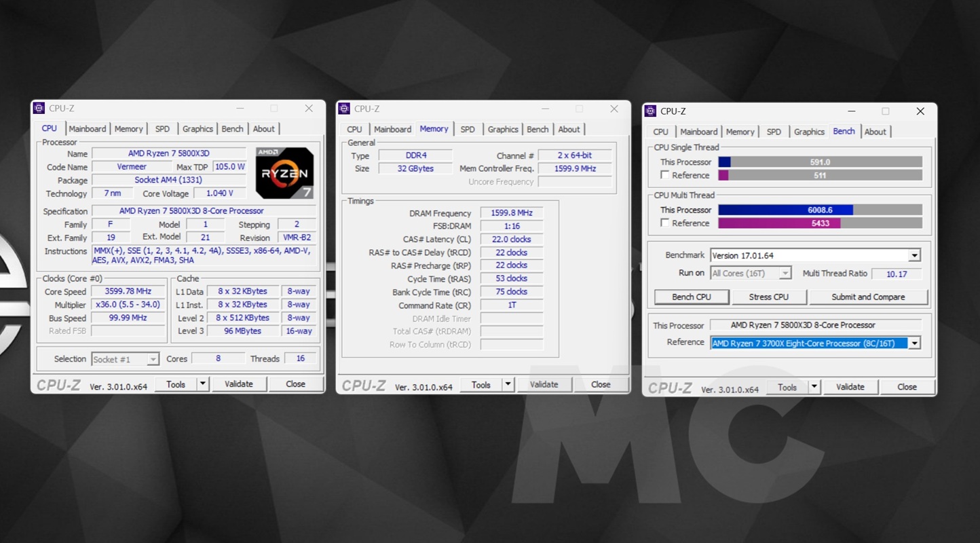Image resolution: width=980 pixels, height=543 pixels.
Task: Click single thread This Processor 591.0 bar
Action: point(820,162)
